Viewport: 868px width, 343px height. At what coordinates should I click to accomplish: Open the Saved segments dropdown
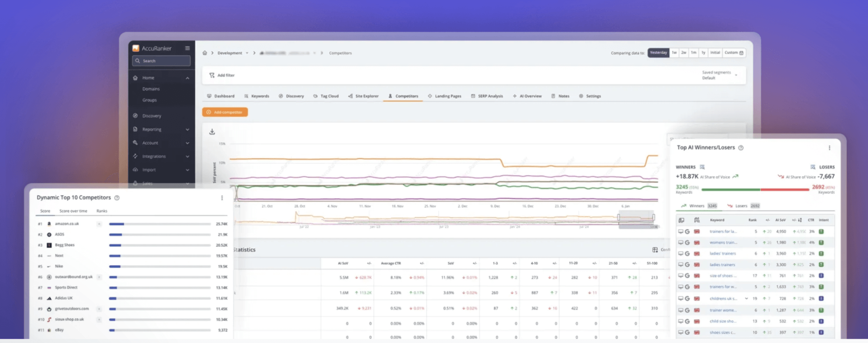(719, 75)
